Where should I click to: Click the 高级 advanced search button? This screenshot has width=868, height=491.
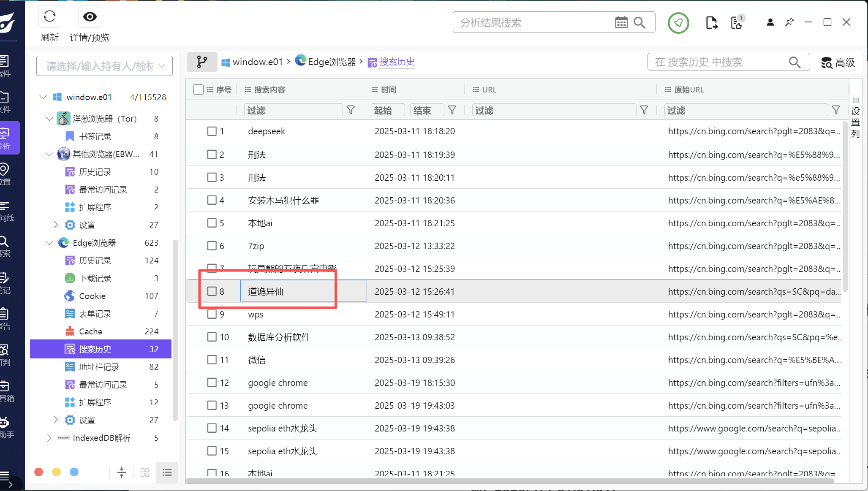838,62
